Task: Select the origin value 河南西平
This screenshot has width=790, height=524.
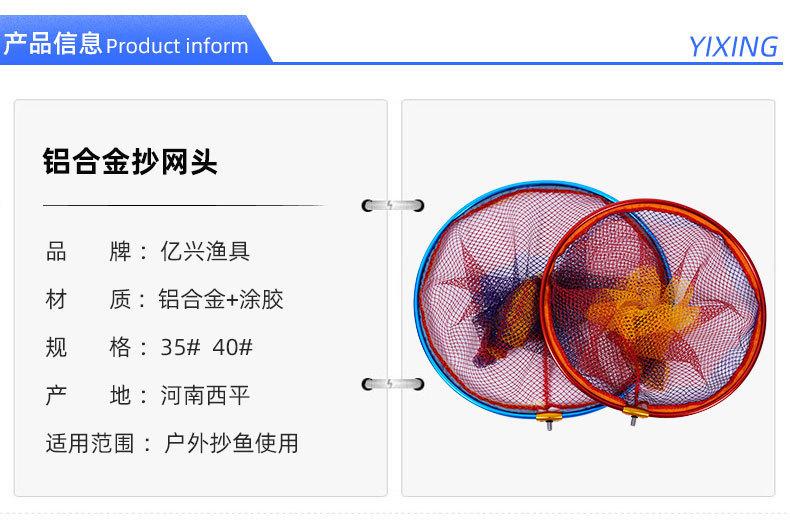Action: 205,395
